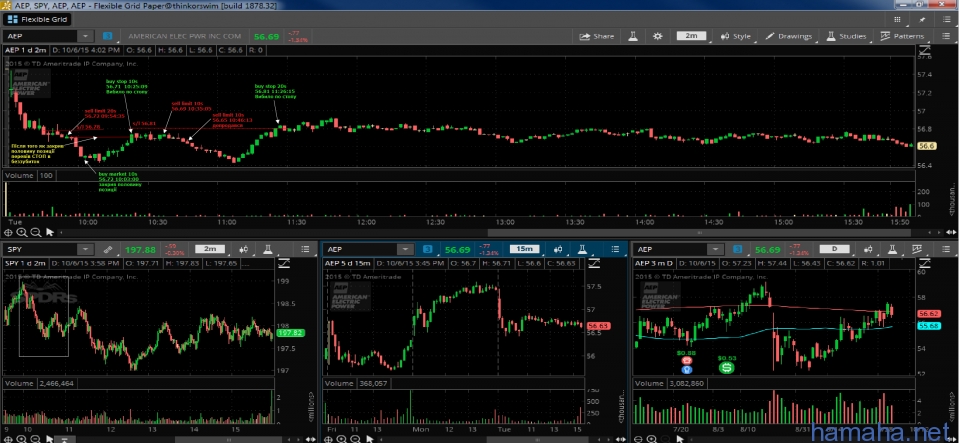
Task: Open style icon in daily AEP panel
Action: pos(868,250)
